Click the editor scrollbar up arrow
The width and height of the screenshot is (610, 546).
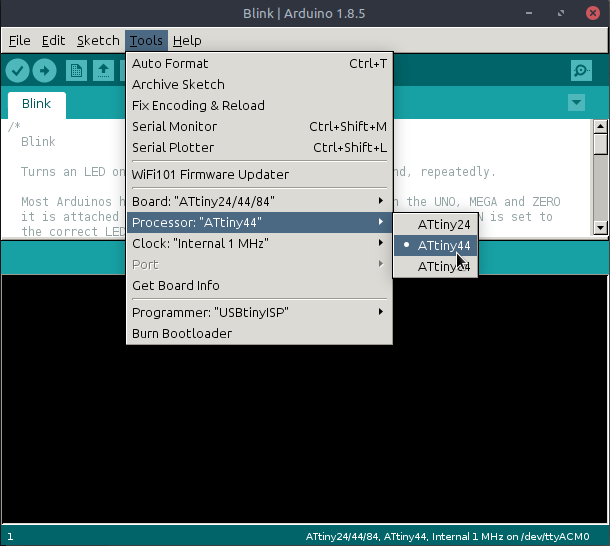pyautogui.click(x=600, y=126)
